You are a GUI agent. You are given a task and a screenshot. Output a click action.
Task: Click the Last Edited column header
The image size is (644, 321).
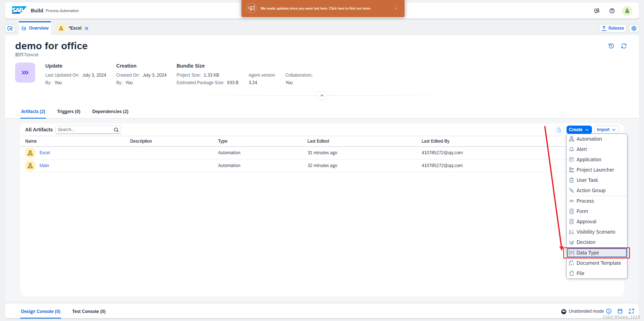click(x=318, y=141)
